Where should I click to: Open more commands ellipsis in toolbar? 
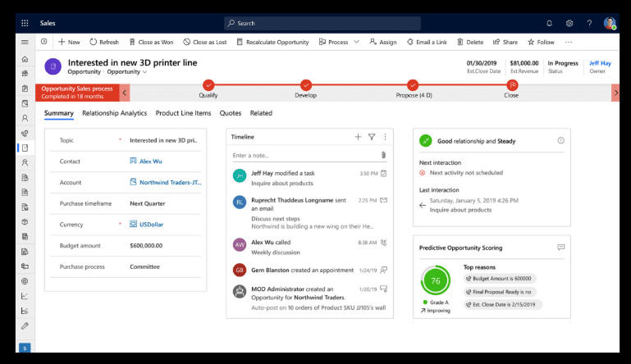(x=568, y=42)
